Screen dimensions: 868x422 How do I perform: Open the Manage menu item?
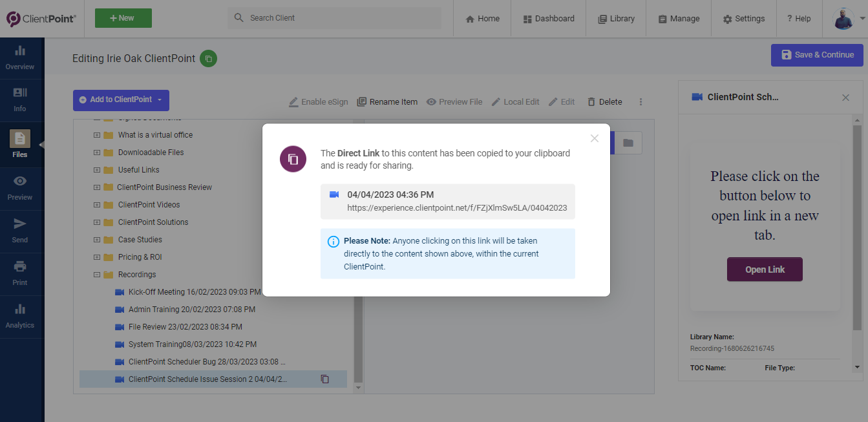coord(679,19)
